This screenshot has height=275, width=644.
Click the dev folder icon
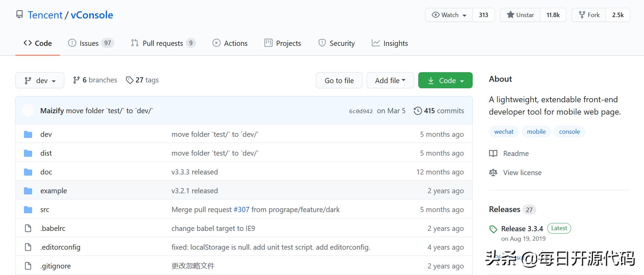(28, 134)
